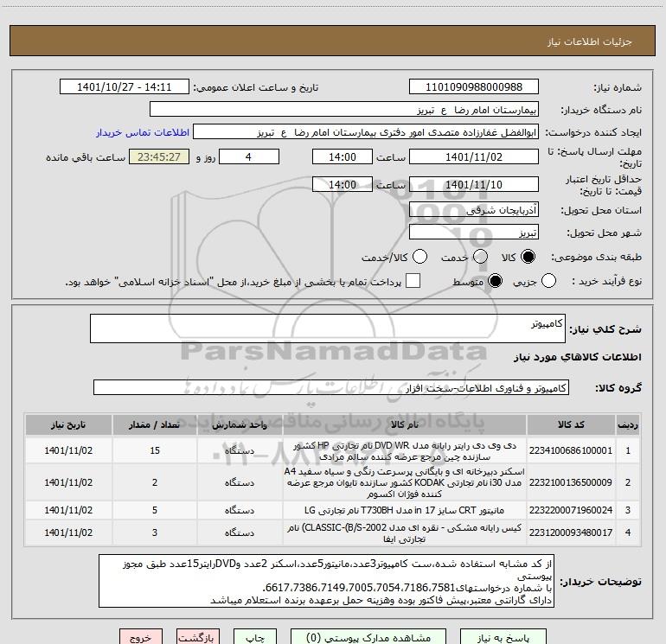Image resolution: width=666 pixels, height=644 pixels.
Task: Click the شماره نیاز field 1101090988000988
Action: (474, 87)
